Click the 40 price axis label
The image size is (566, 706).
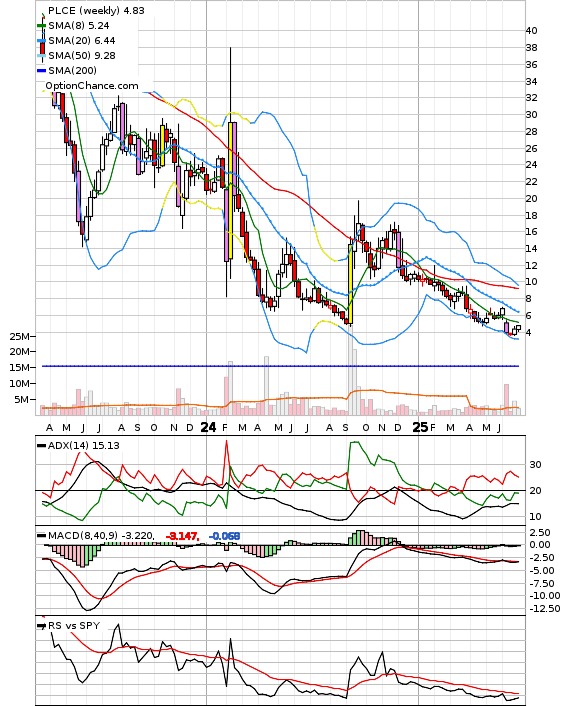(531, 31)
